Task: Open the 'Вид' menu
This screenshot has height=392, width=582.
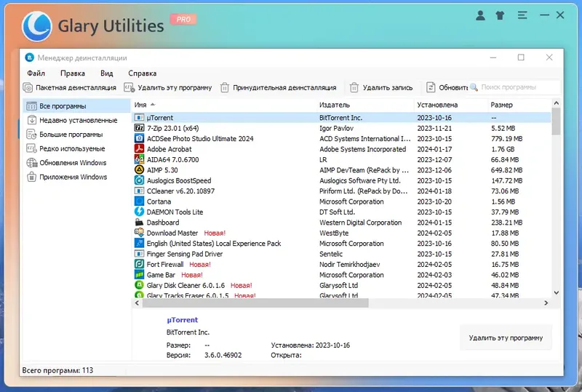Action: click(x=106, y=73)
